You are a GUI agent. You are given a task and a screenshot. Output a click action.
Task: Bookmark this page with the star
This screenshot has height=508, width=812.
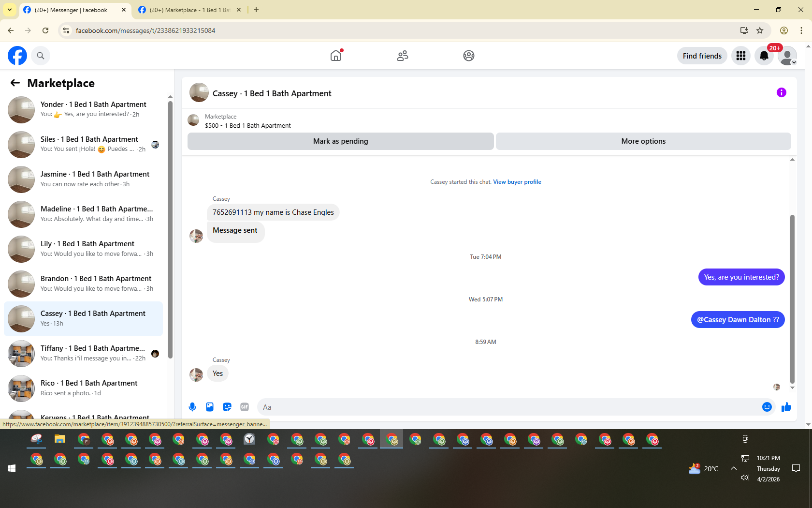(x=760, y=30)
